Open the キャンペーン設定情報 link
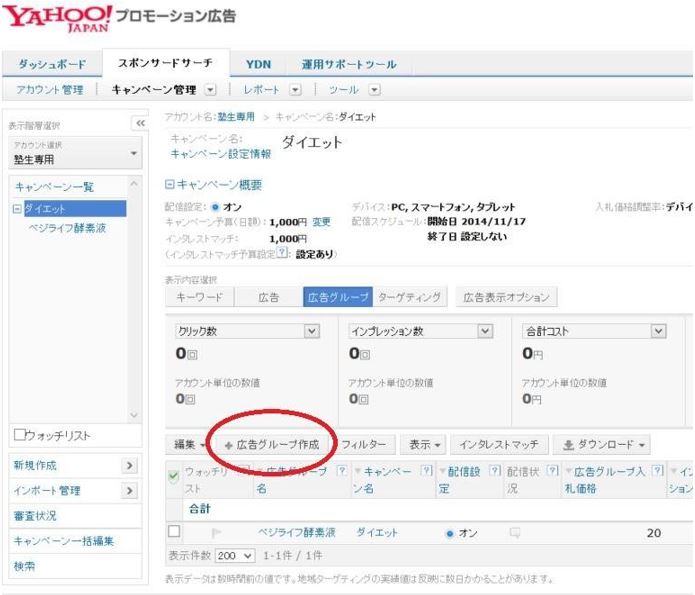695x595 pixels. 221,154
